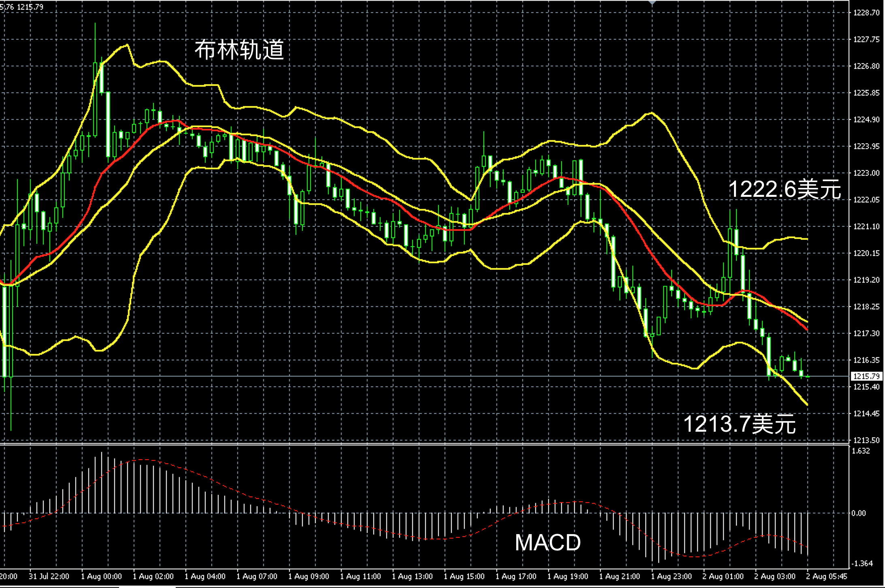Click the chart shift triangle marker at top
Image resolution: width=885 pixels, height=588 pixels.
pos(652,2)
